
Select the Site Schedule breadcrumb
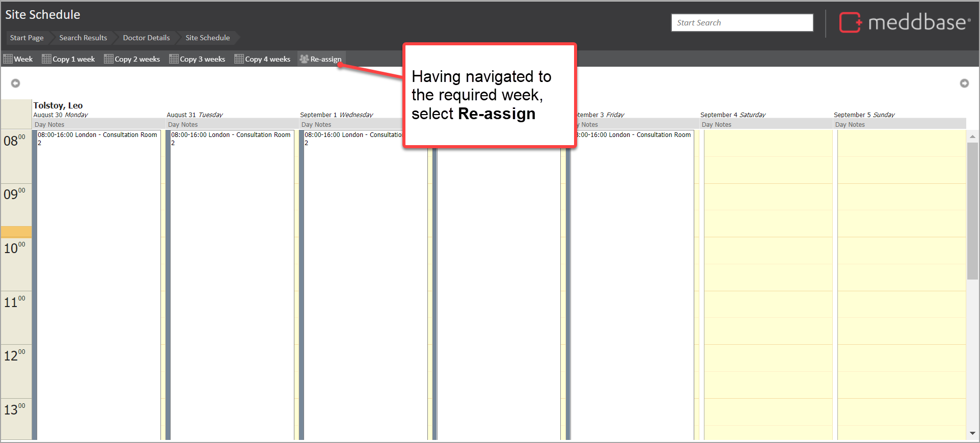click(x=207, y=38)
